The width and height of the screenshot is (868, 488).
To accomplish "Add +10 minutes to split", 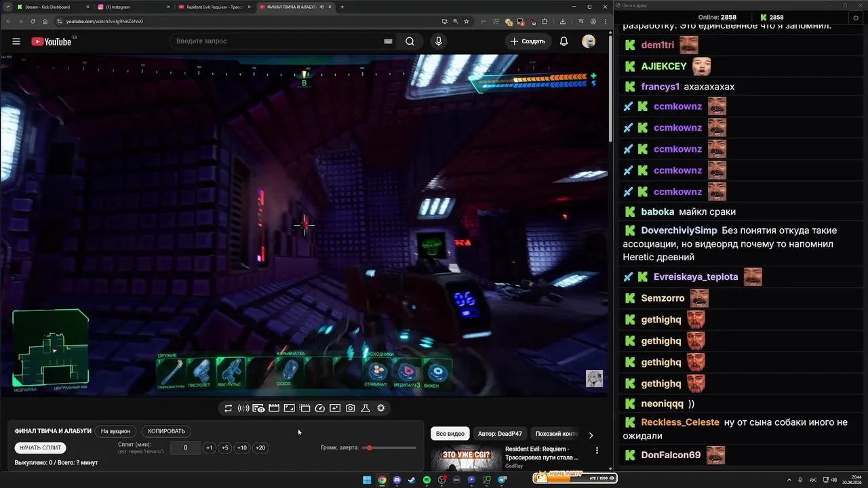I will (x=242, y=448).
